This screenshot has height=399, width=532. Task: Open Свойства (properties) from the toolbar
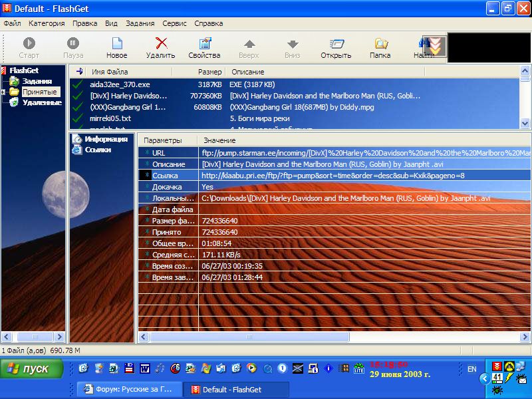(204, 44)
